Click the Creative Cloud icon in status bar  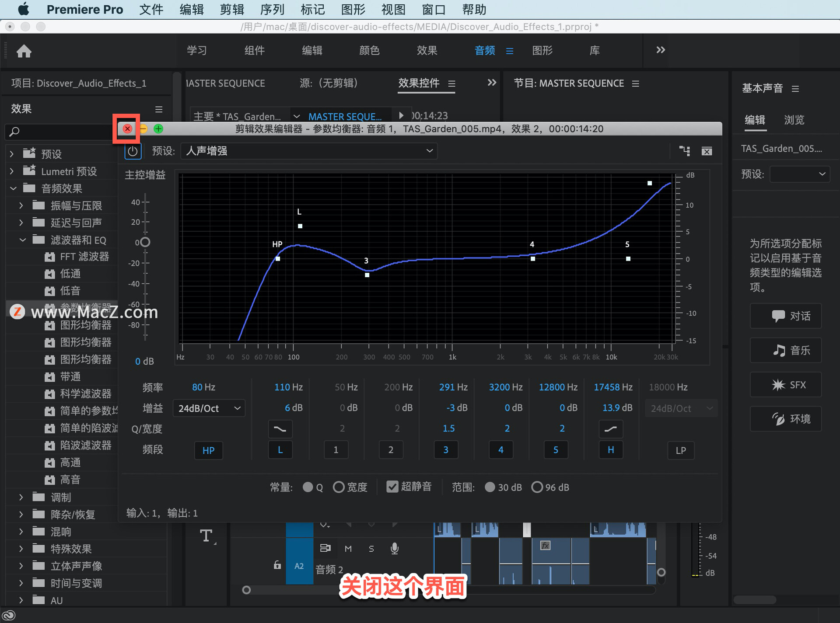pos(9,616)
